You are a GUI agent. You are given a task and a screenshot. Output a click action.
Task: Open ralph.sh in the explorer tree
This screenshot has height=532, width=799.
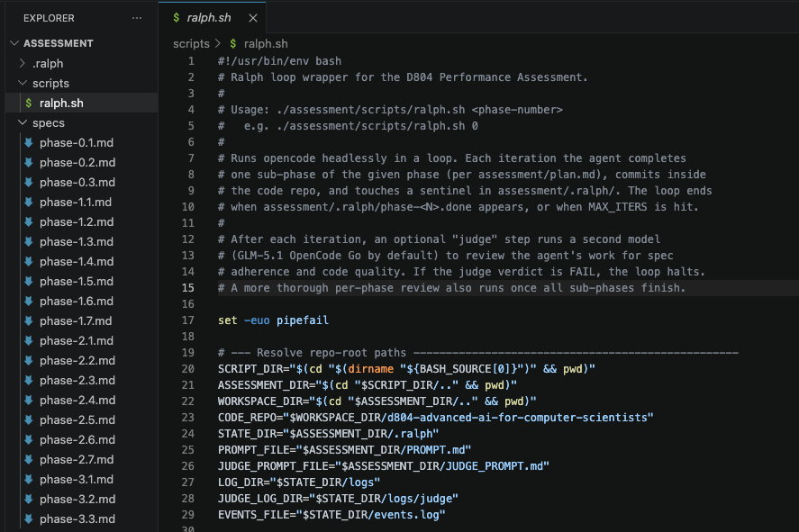82,103
